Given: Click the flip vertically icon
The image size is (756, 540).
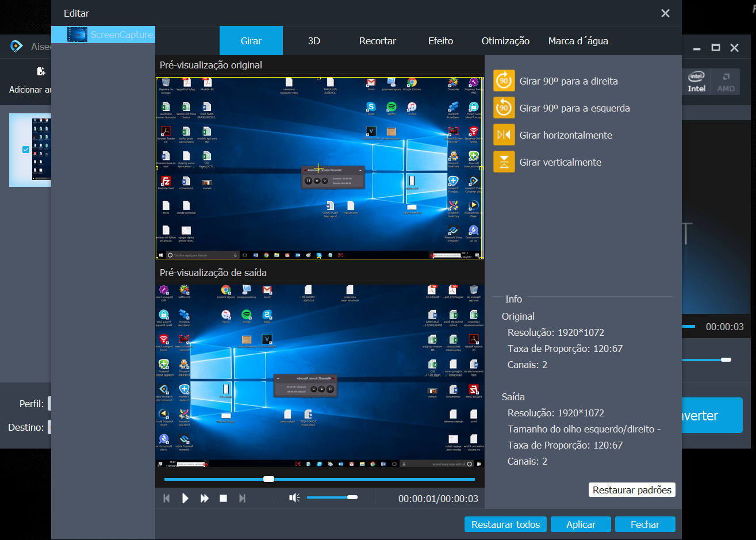Looking at the screenshot, I should (504, 162).
